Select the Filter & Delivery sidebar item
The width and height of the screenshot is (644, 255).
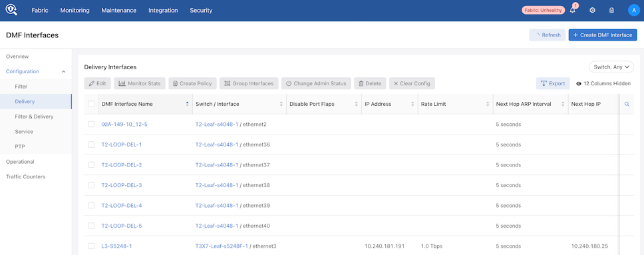[34, 117]
